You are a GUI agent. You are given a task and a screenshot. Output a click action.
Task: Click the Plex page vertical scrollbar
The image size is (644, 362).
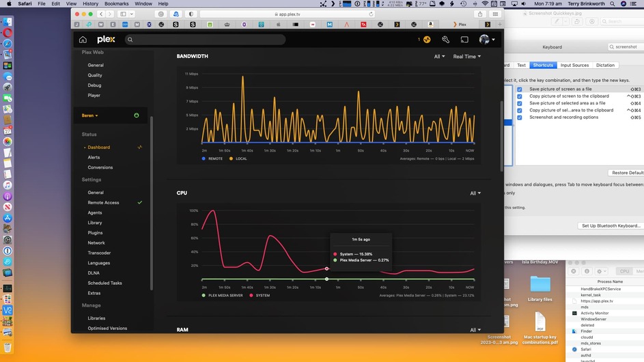(501, 136)
